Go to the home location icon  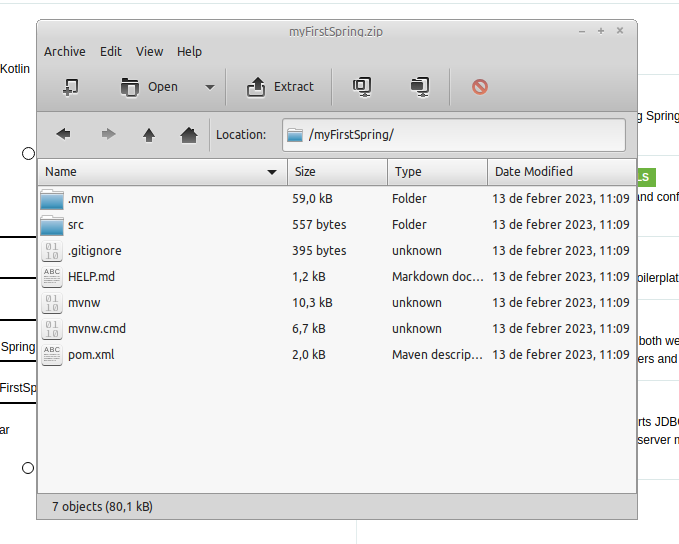(x=189, y=135)
